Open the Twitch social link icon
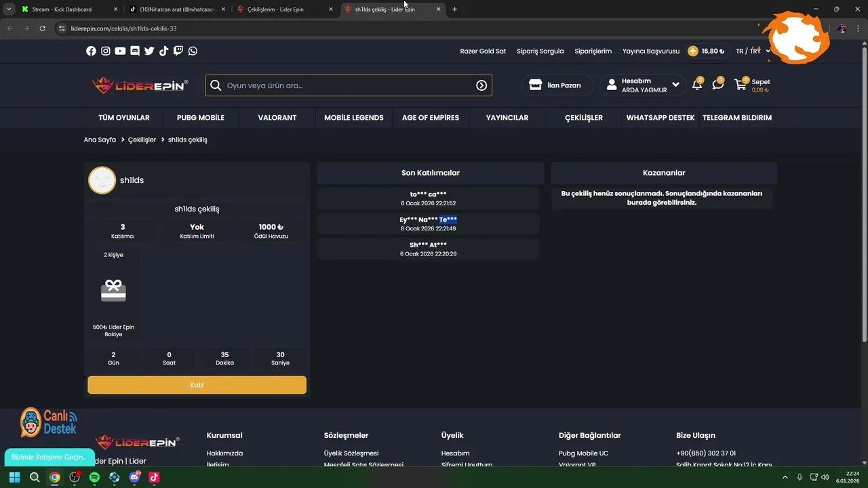The width and height of the screenshot is (868, 488). 178,51
